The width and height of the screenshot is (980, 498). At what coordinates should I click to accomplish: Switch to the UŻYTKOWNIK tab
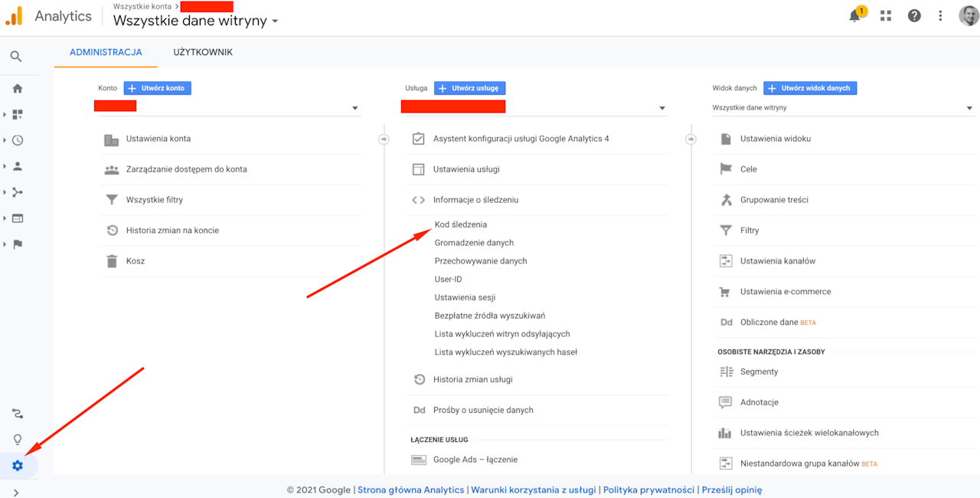[x=203, y=52]
